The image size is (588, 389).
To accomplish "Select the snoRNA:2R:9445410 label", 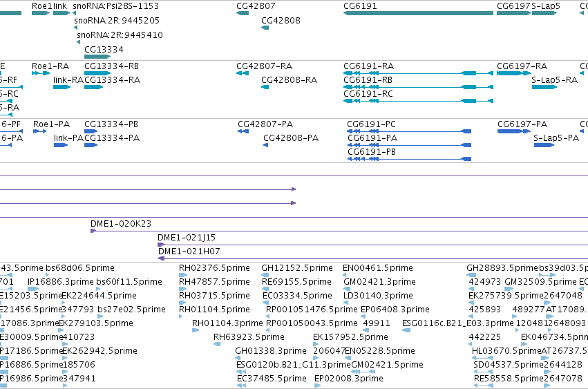I will [120, 35].
